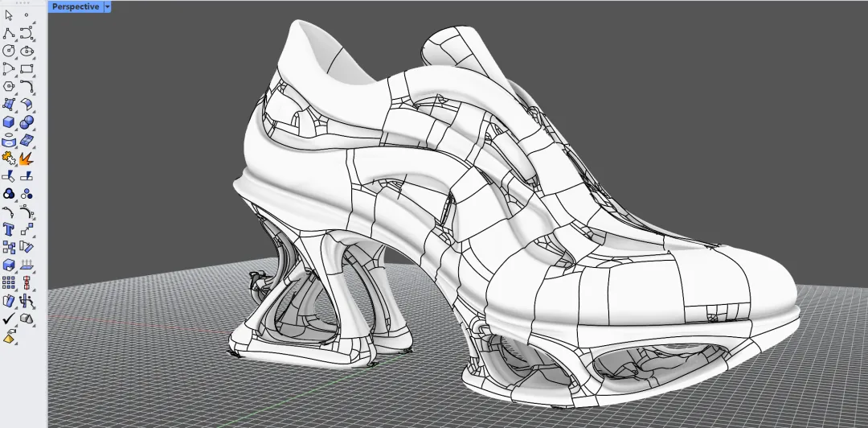Select the Text object tool

tap(9, 229)
